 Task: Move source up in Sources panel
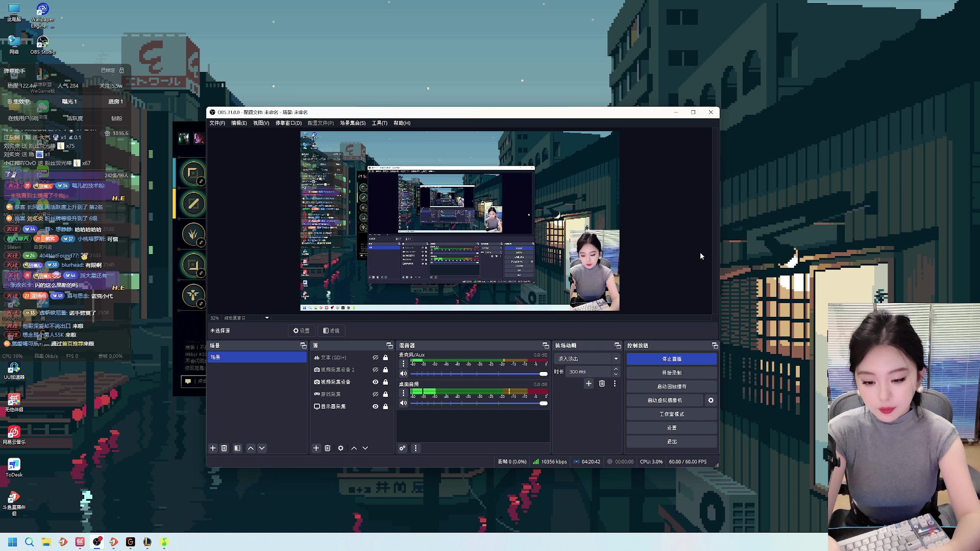tap(354, 448)
